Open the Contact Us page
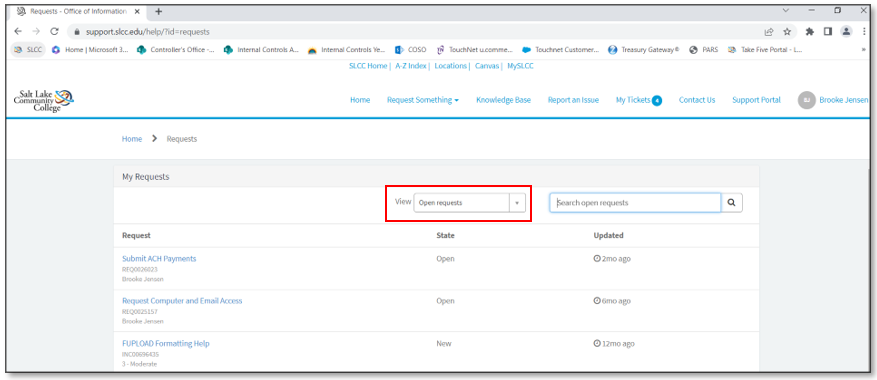 (697, 100)
